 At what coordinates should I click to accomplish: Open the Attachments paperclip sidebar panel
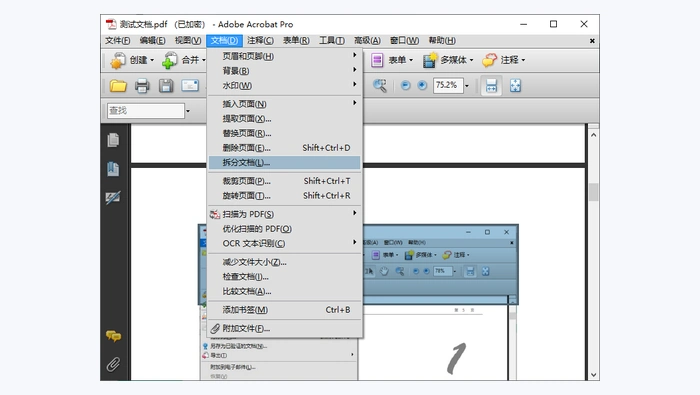click(113, 364)
